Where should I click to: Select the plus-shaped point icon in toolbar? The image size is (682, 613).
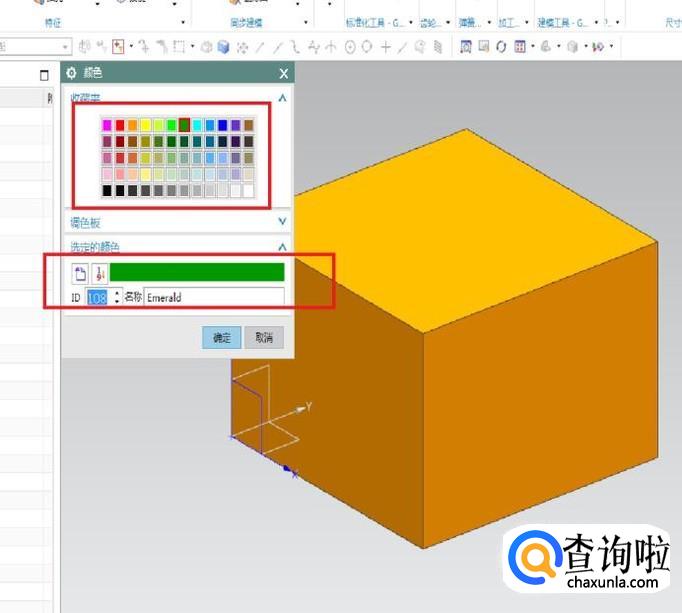pyautogui.click(x=386, y=46)
